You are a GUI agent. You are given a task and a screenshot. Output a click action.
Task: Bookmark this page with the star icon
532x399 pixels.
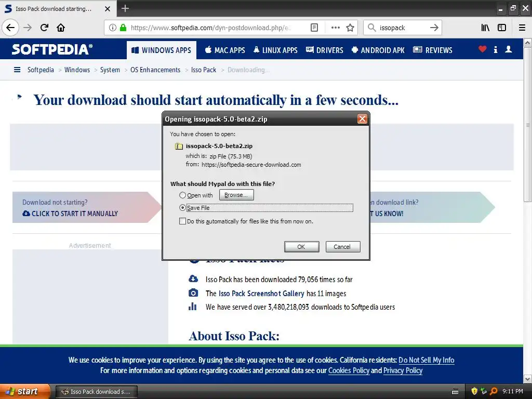click(350, 28)
